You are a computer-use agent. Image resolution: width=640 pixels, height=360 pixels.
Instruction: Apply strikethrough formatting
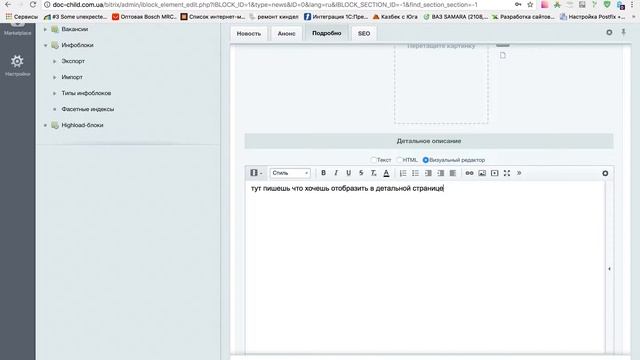(361, 173)
